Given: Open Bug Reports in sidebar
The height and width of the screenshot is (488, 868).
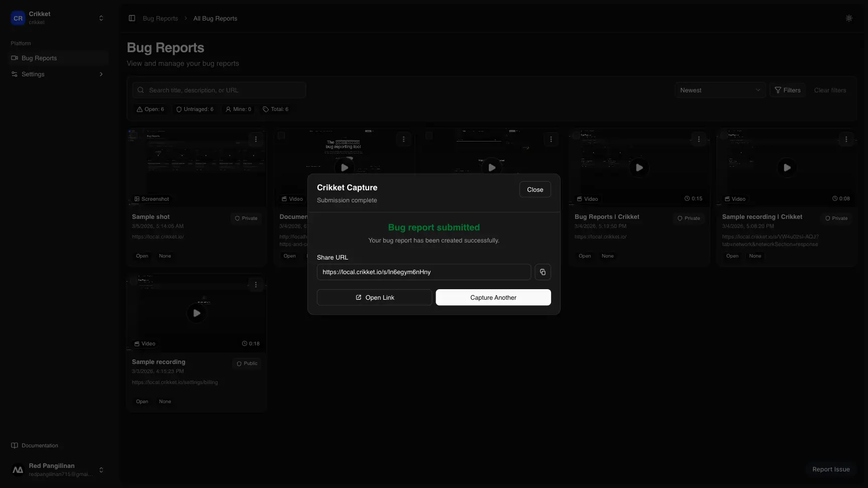Looking at the screenshot, I should pyautogui.click(x=58, y=58).
